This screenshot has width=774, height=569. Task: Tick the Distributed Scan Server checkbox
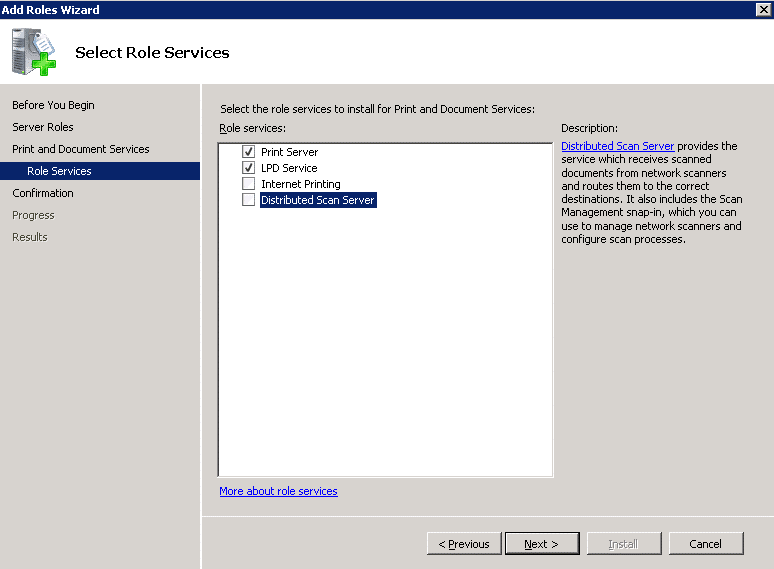click(248, 200)
